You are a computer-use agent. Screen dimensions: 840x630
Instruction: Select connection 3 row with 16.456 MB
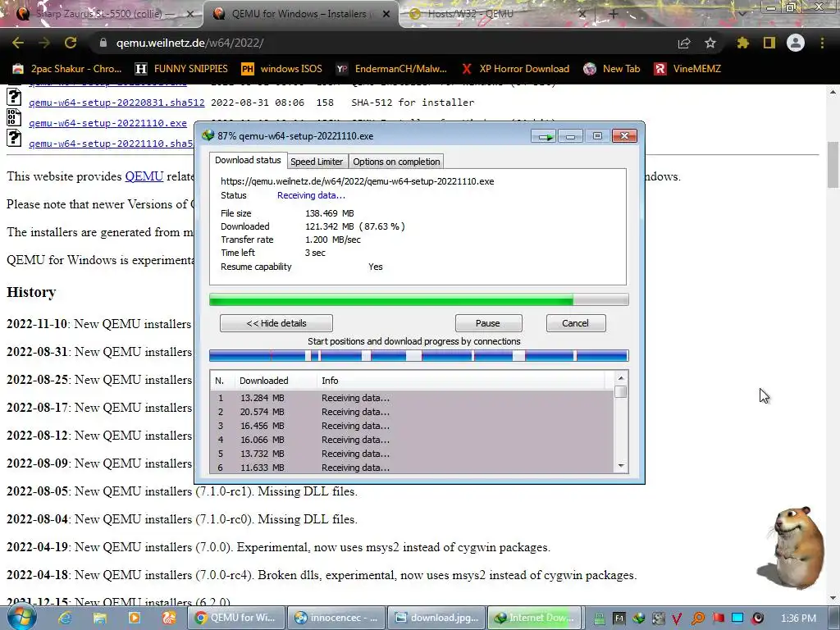point(412,426)
